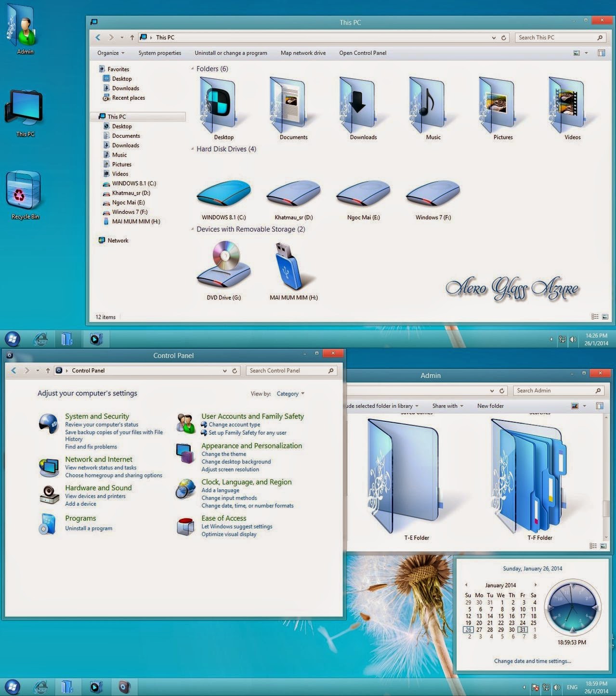Click Change account type link
616x696 pixels.
tap(234, 424)
